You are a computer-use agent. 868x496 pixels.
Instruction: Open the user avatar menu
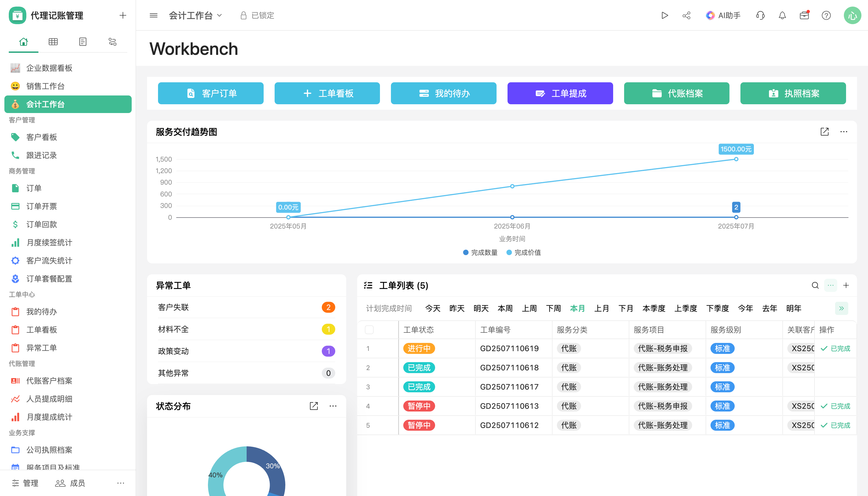[x=852, y=15]
